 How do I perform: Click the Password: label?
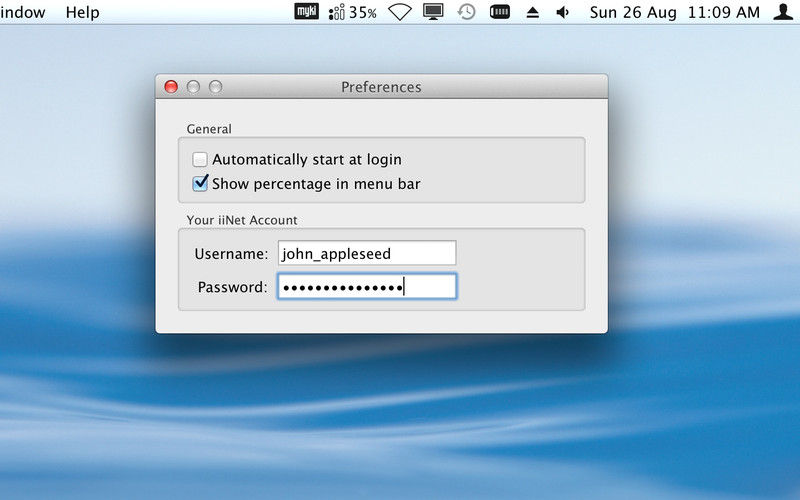[233, 287]
